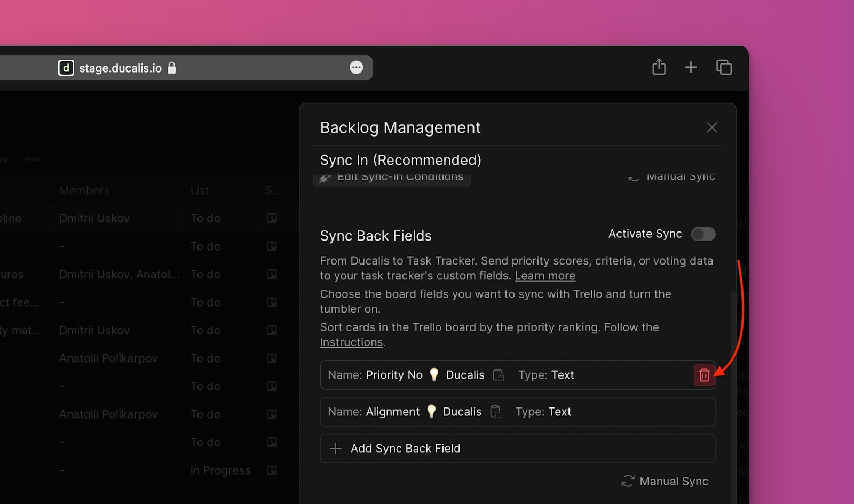Copy the Alignment field name
Screen dimensions: 854x504
(495, 412)
